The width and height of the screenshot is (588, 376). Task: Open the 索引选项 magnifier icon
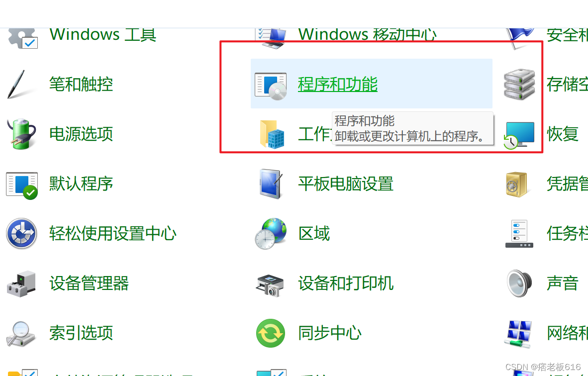tap(20, 334)
